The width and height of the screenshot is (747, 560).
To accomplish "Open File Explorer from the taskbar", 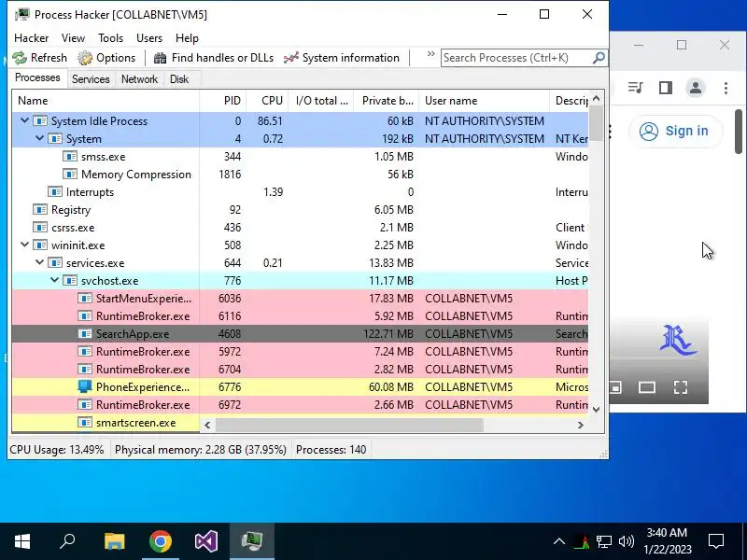I will click(114, 541).
